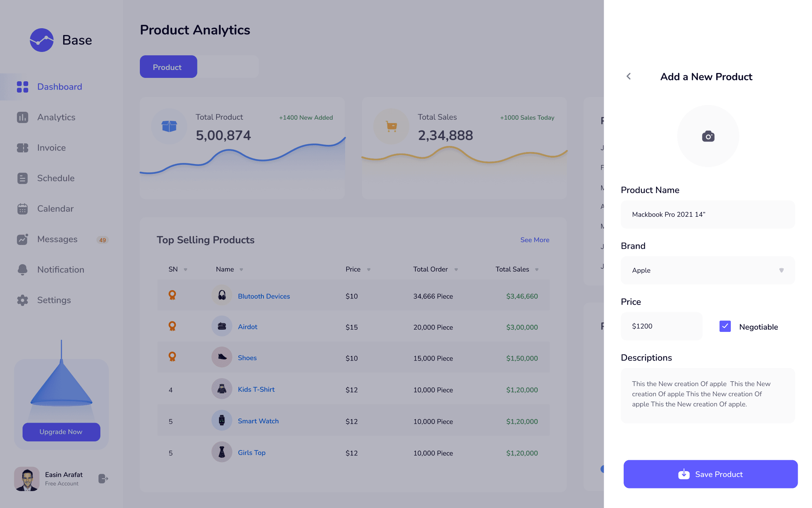Click the Price field showing $1200
Viewport: 812px width, 508px height.
point(662,326)
